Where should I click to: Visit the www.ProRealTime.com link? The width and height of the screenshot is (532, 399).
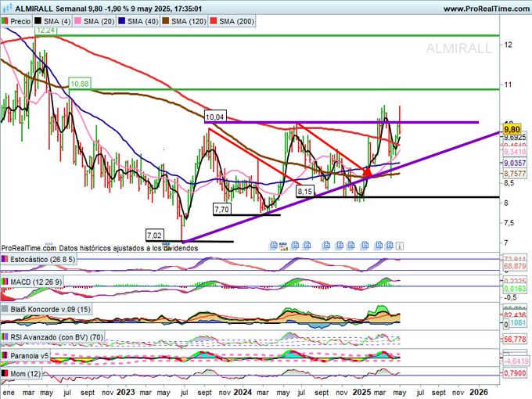pos(487,9)
